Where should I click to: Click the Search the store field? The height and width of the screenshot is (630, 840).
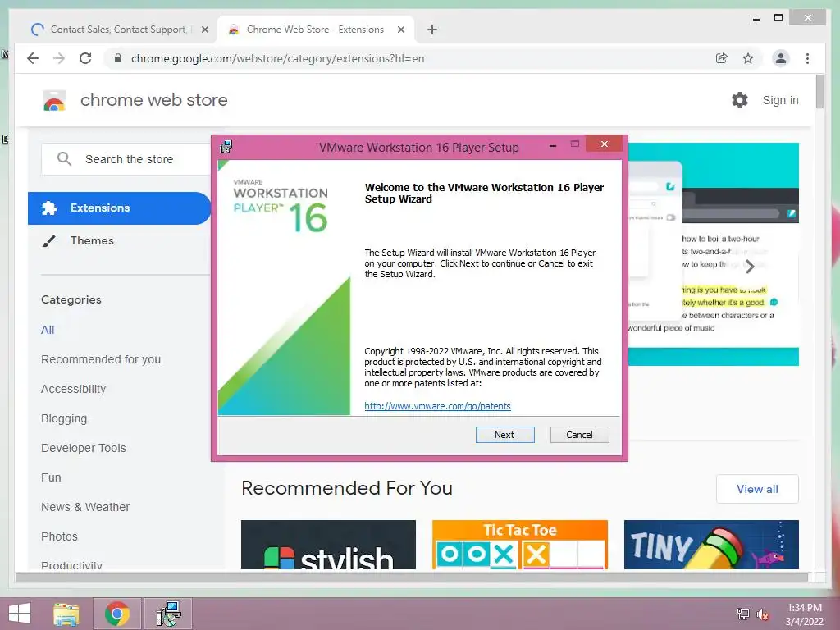[126, 159]
